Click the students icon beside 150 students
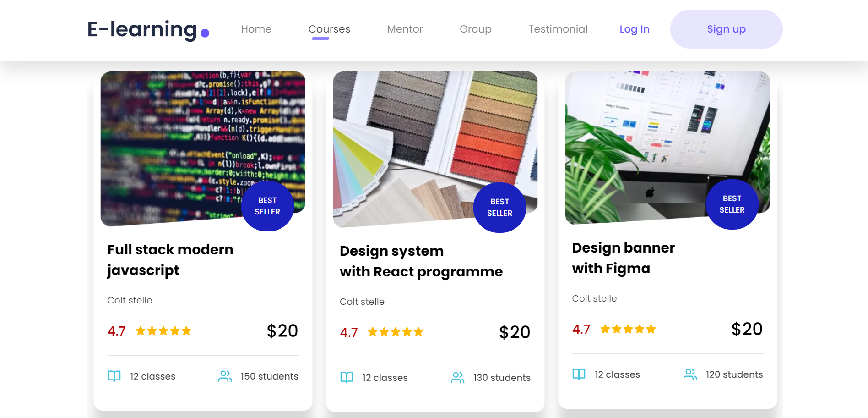Viewport: 868px width, 418px height. [x=225, y=376]
